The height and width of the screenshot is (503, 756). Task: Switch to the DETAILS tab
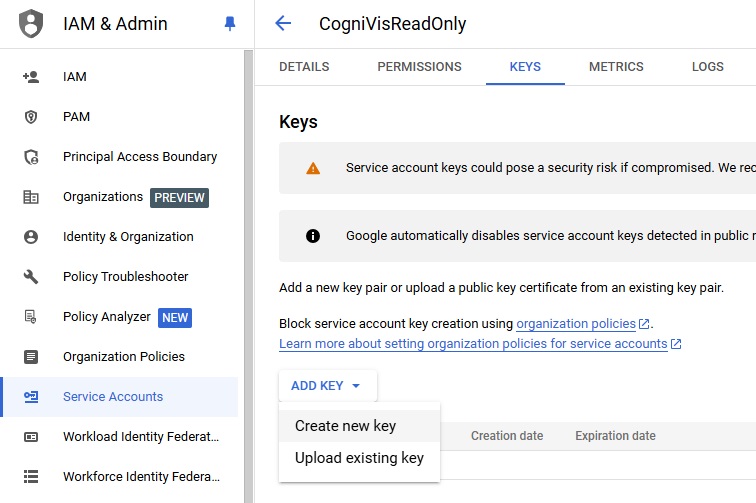[304, 67]
